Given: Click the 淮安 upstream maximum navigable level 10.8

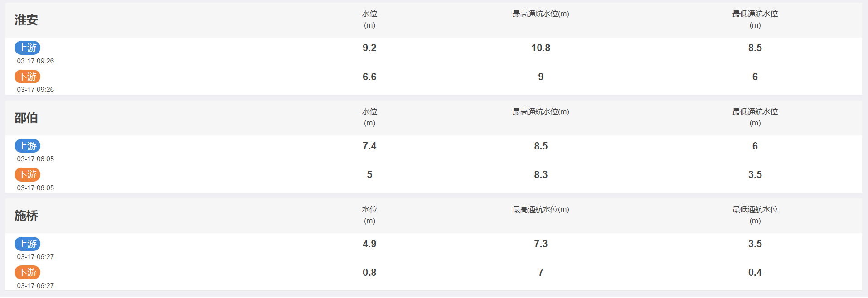Looking at the screenshot, I should coord(541,48).
